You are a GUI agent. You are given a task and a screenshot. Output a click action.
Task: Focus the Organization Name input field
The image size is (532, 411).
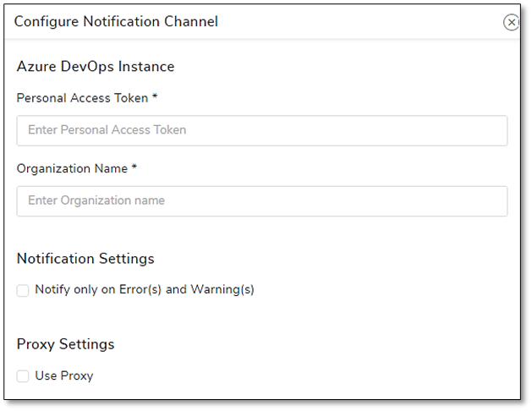coord(262,201)
